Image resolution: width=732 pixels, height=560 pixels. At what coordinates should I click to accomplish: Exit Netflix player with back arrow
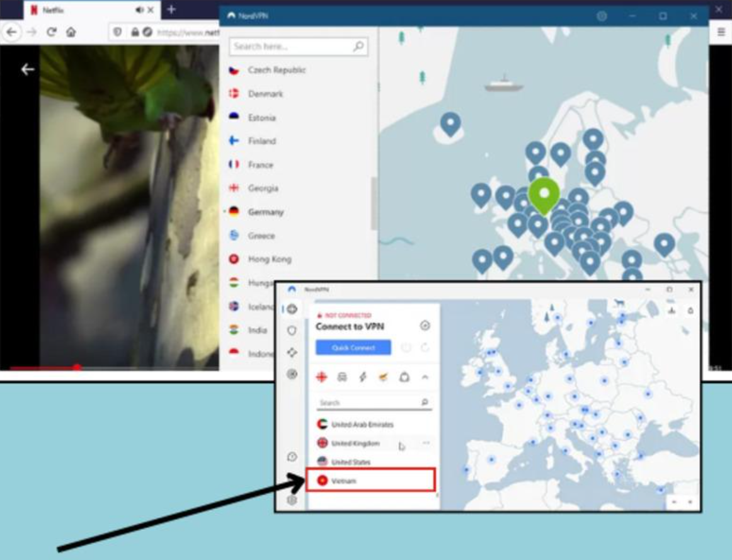[x=28, y=69]
